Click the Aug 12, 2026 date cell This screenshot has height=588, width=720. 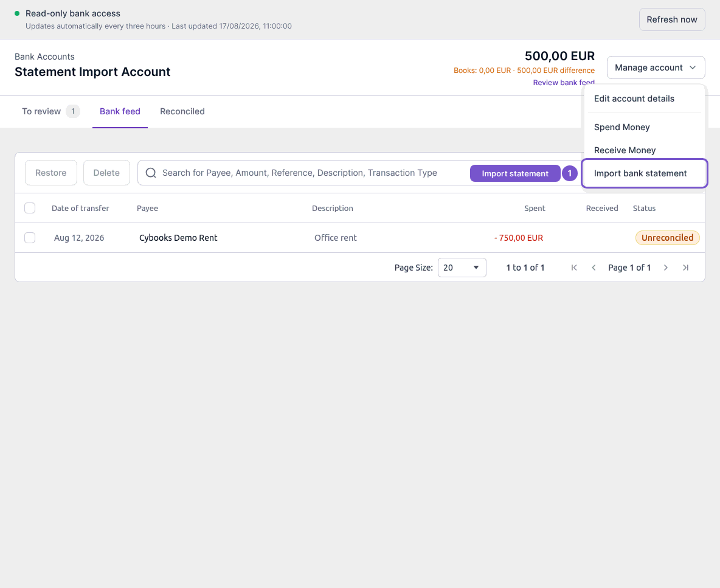point(79,238)
